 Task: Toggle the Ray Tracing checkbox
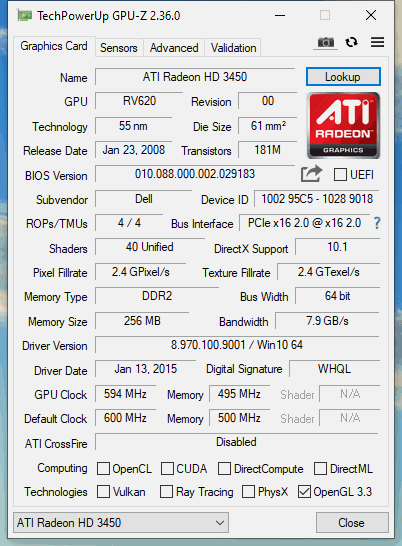coord(166,492)
